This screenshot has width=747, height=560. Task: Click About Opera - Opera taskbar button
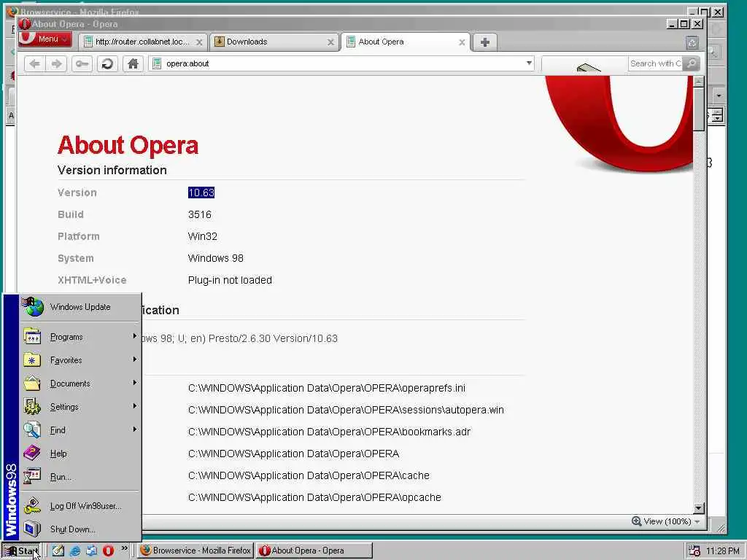point(314,551)
